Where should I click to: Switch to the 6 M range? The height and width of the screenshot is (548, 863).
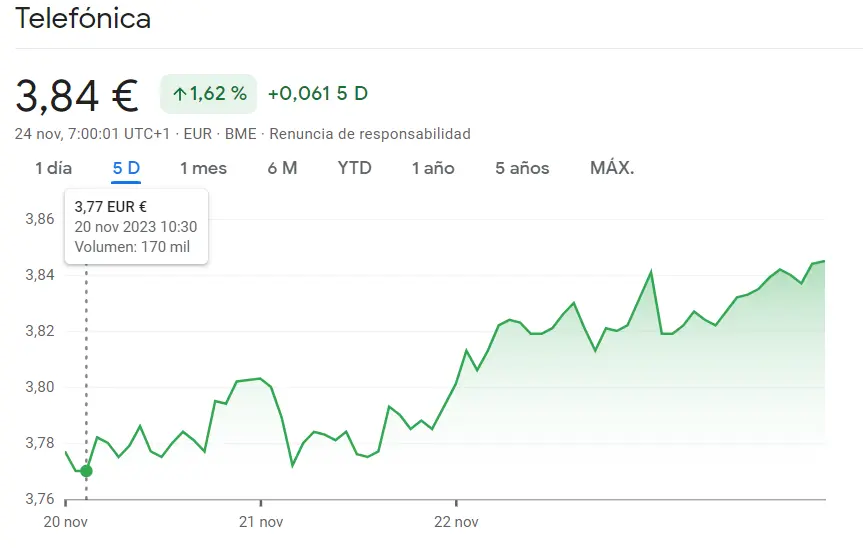(x=282, y=168)
